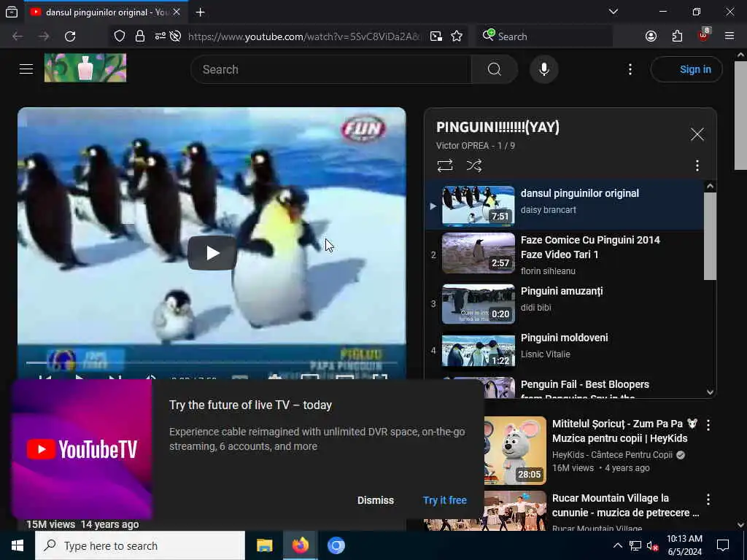Click the YouTube doodle logo

pyautogui.click(x=85, y=68)
